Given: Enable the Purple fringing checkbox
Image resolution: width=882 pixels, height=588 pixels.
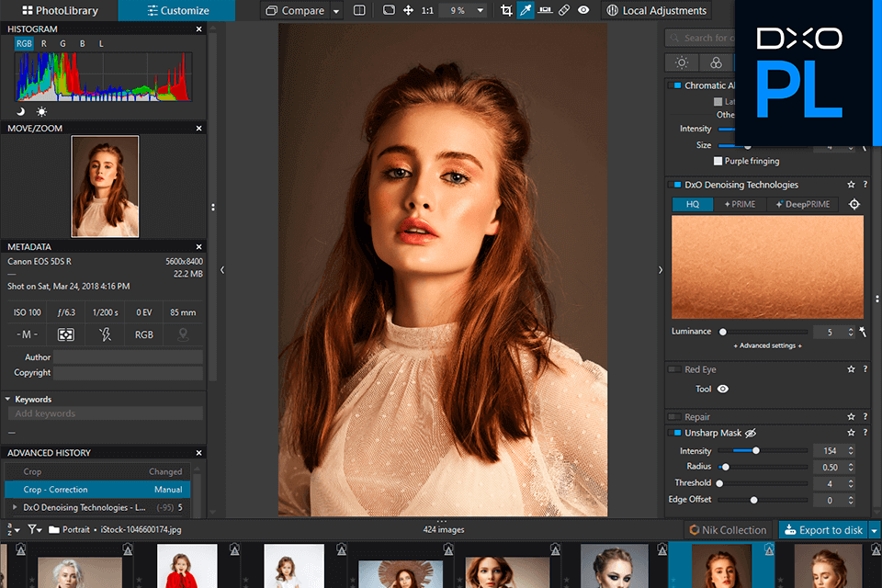Looking at the screenshot, I should pos(718,161).
